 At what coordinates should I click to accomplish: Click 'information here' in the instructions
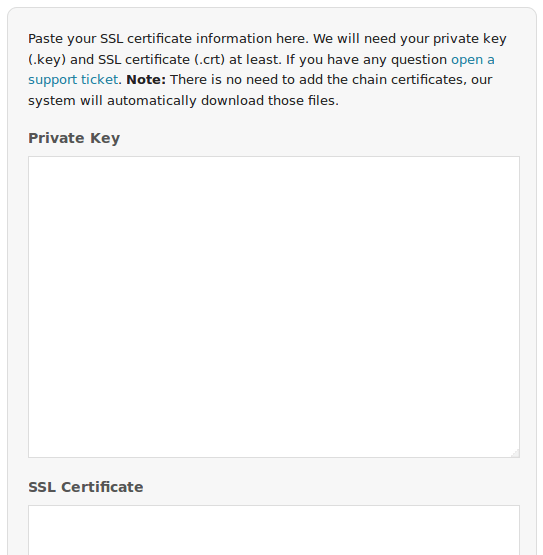click(x=252, y=39)
